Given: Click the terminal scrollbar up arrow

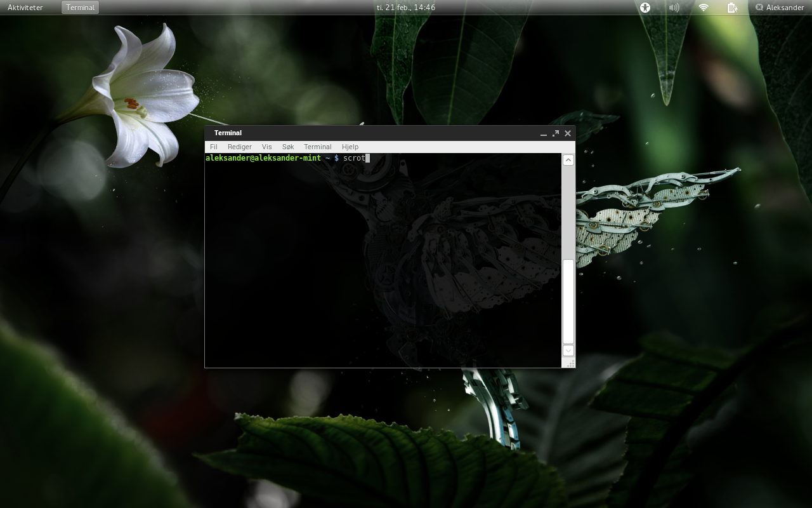Looking at the screenshot, I should click(x=568, y=160).
